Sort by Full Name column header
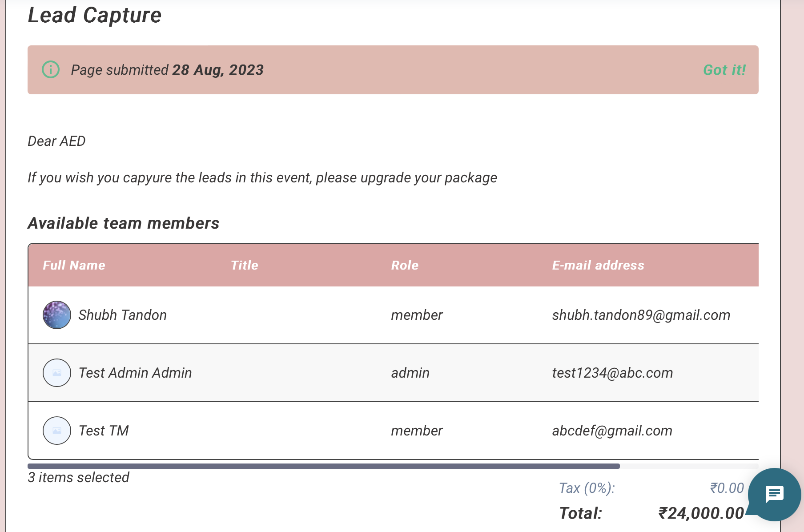 click(x=74, y=265)
